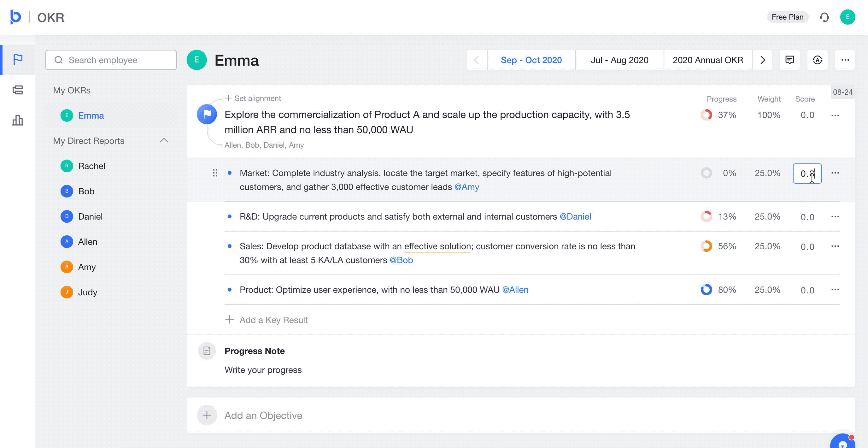
Task: Click the Product key result score 0.0
Action: pyautogui.click(x=807, y=290)
